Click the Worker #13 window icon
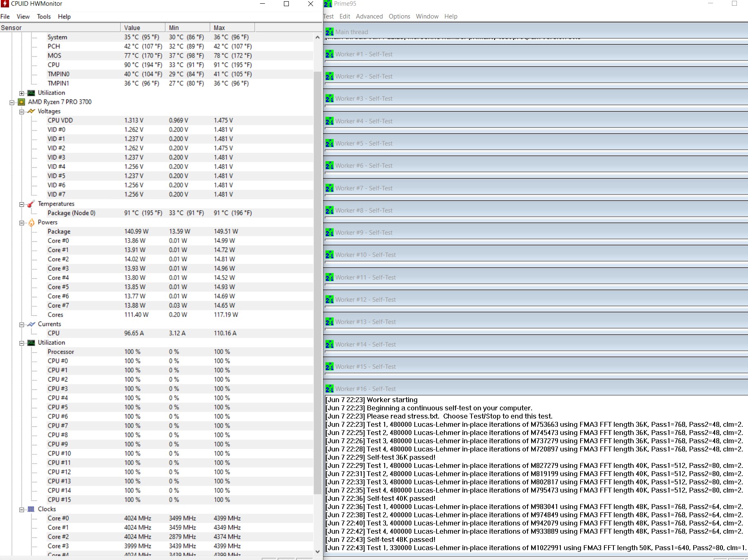Screen dimensions: 748x560 [330, 322]
